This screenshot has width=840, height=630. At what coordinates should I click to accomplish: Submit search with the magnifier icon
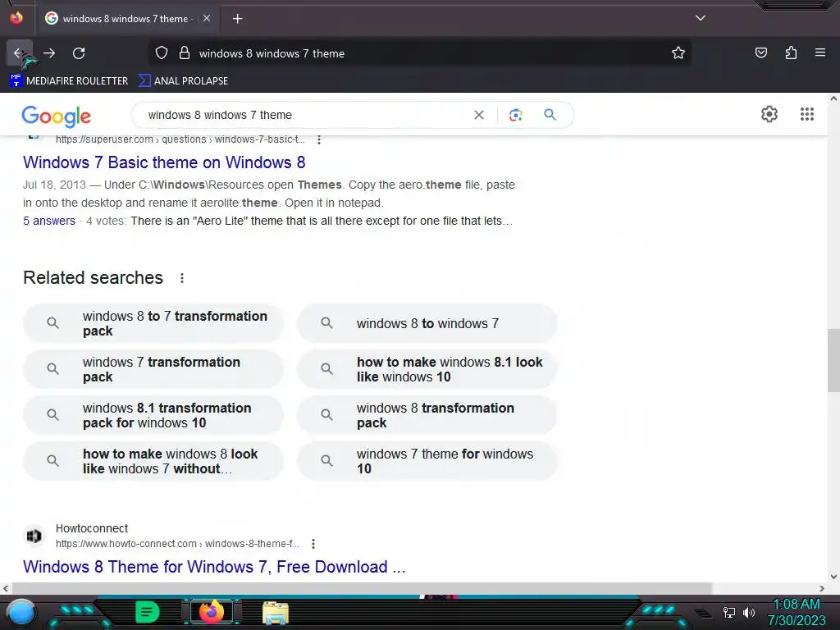point(550,115)
